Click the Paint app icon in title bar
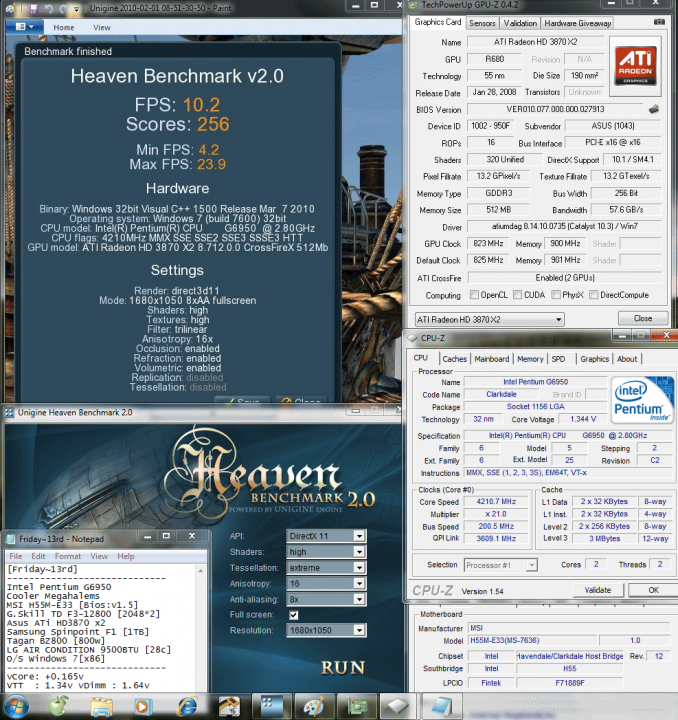 point(11,8)
